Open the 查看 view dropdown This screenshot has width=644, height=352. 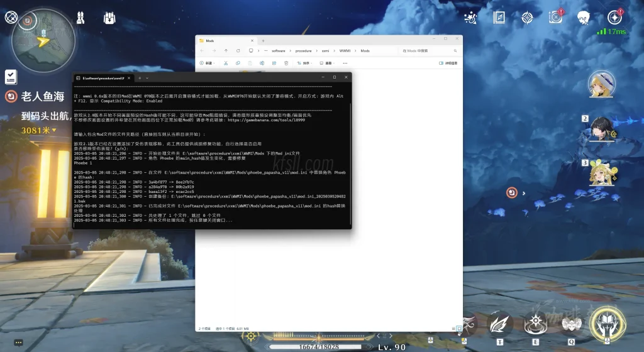pyautogui.click(x=328, y=63)
